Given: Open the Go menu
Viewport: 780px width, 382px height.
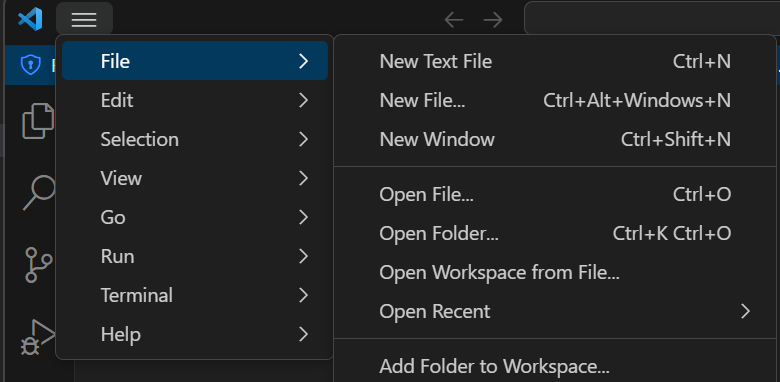Looking at the screenshot, I should point(195,217).
